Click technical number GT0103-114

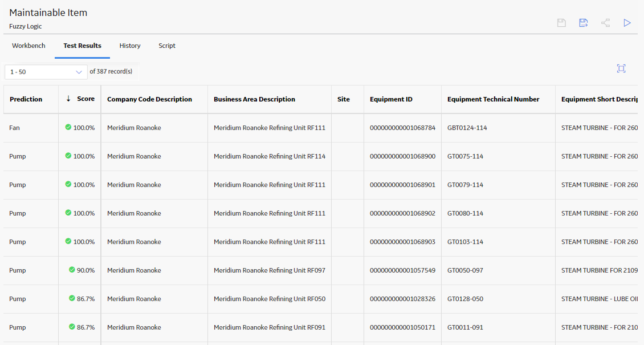click(x=466, y=242)
